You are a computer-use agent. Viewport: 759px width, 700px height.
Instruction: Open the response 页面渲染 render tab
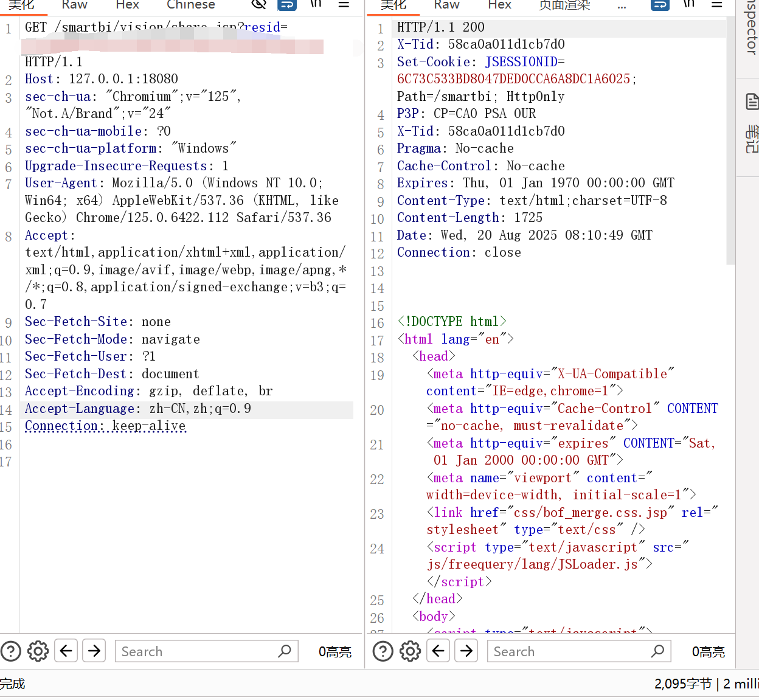564,4
